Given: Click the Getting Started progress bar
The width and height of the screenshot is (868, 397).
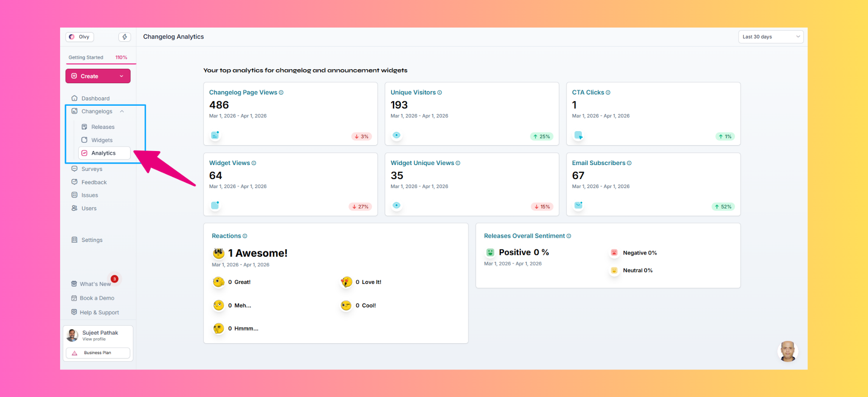Looking at the screenshot, I should (101, 64).
